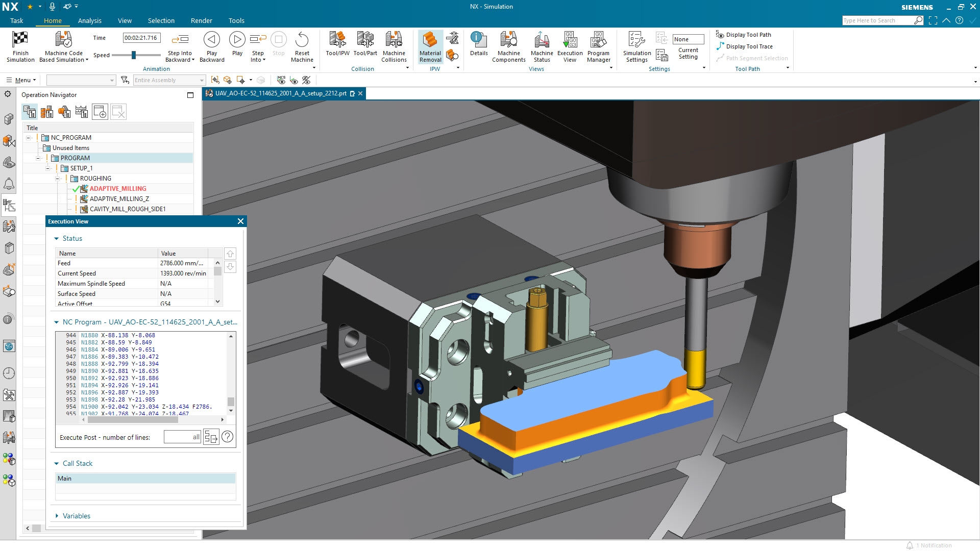The width and height of the screenshot is (980, 551).
Task: Click Reset Machine icon
Action: point(302,40)
